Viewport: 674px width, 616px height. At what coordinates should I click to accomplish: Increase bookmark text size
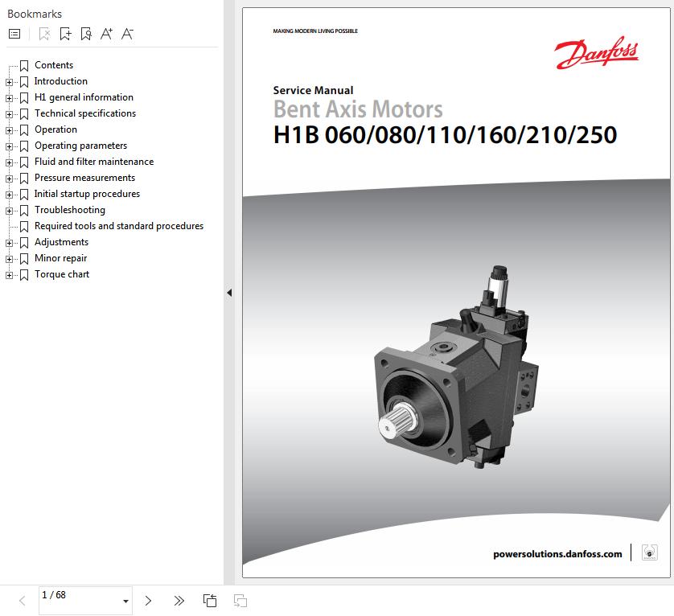[106, 34]
